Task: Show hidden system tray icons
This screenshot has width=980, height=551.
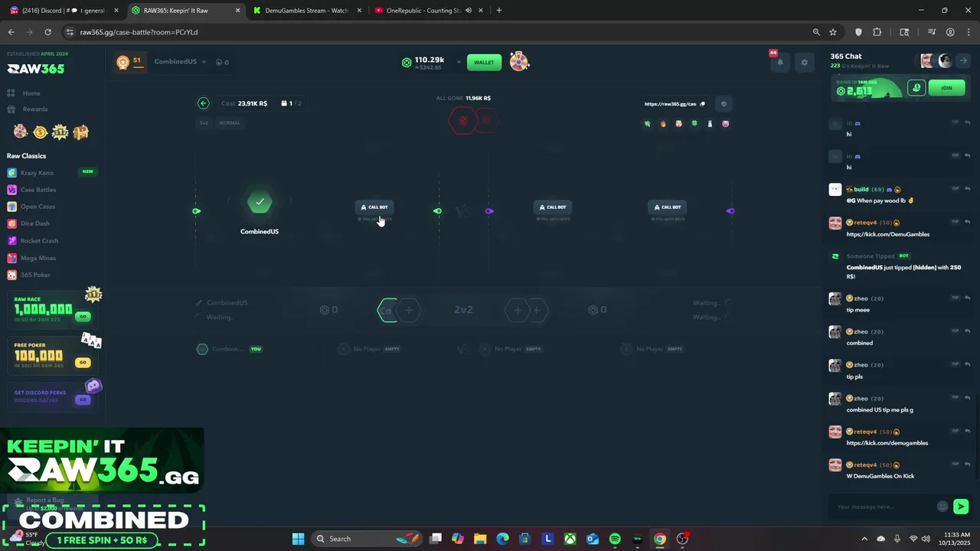Action: pos(864,539)
